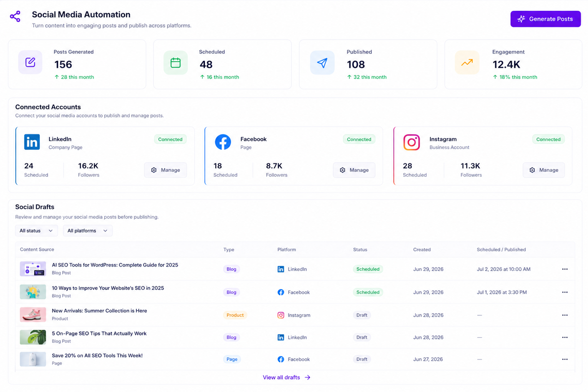The image size is (588, 392).
Task: Open more options for AI SEO Tools row
Action: coord(565,269)
